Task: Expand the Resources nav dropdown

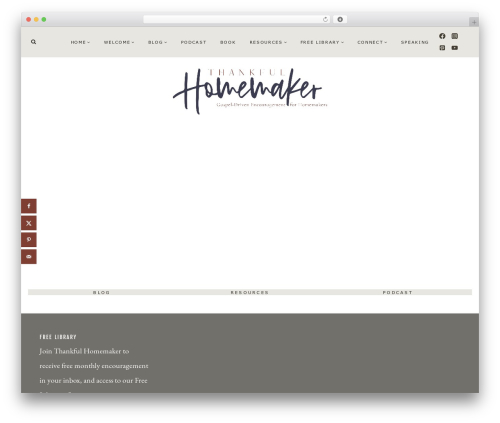Action: pyautogui.click(x=268, y=42)
